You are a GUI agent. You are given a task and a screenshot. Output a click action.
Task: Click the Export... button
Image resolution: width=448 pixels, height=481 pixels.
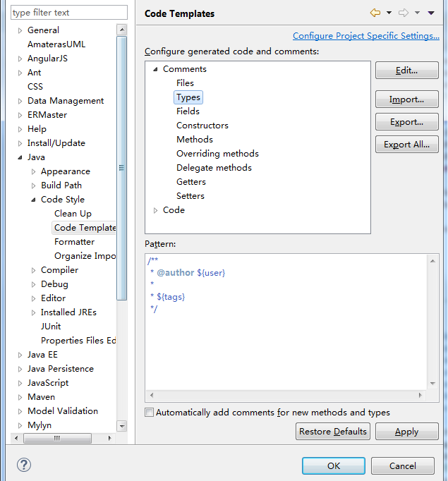tap(406, 122)
